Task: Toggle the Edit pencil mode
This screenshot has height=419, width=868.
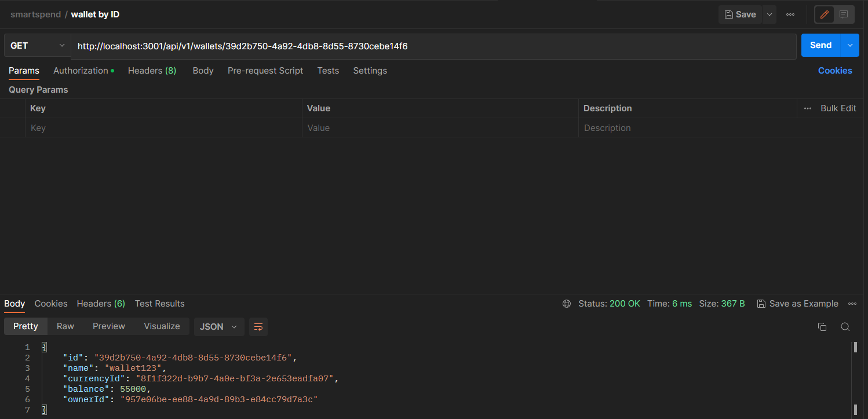Action: point(824,14)
